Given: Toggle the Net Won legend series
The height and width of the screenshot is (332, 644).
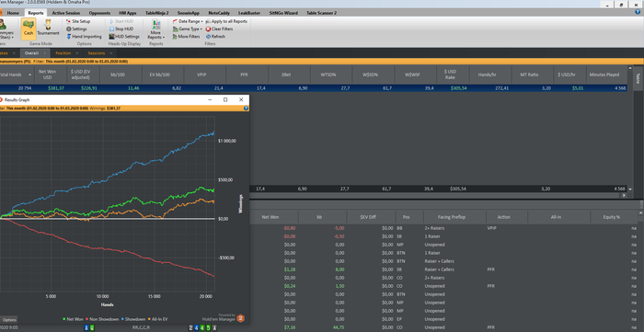Looking at the screenshot, I should 74,319.
